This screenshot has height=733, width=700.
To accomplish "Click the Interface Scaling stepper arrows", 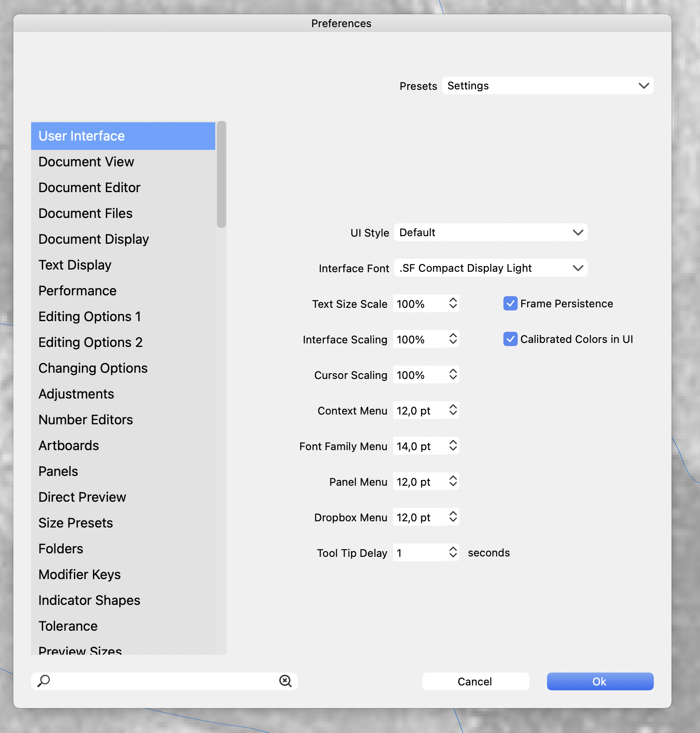I will tap(453, 339).
